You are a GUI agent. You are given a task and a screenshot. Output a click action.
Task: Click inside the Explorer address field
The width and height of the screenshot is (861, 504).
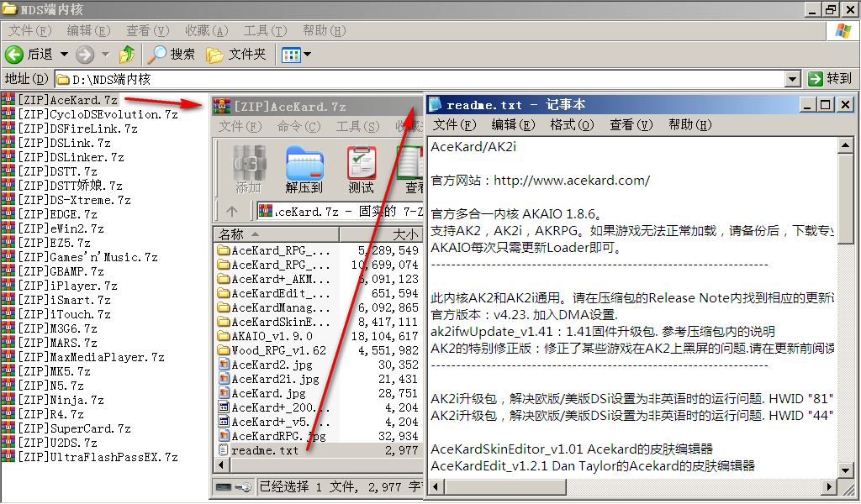click(x=420, y=79)
